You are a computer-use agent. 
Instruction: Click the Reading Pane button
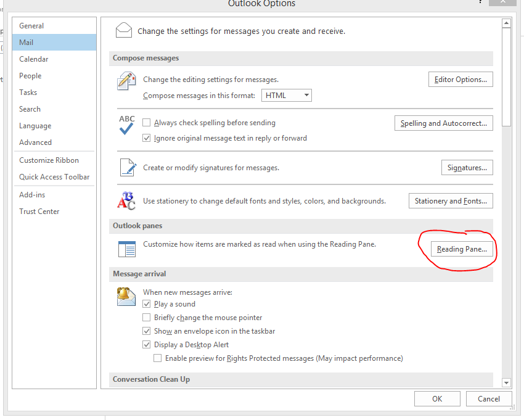pos(462,249)
